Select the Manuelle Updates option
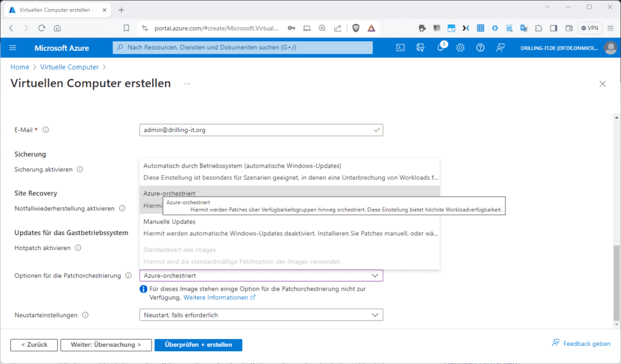This screenshot has height=364, width=621. click(289, 228)
